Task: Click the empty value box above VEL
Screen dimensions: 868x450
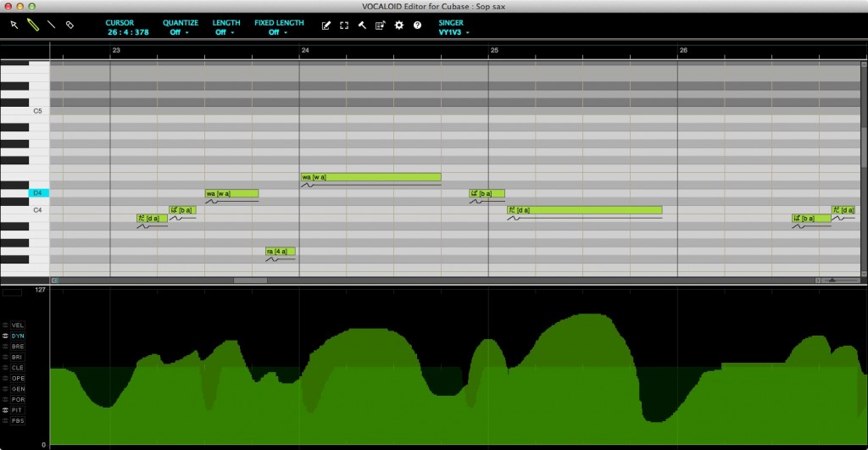Action: coord(12,292)
